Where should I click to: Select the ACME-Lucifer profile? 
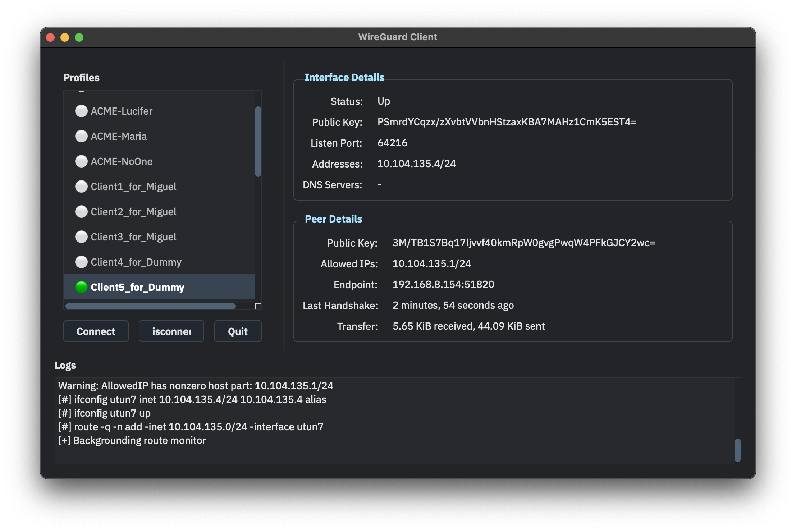click(159, 111)
